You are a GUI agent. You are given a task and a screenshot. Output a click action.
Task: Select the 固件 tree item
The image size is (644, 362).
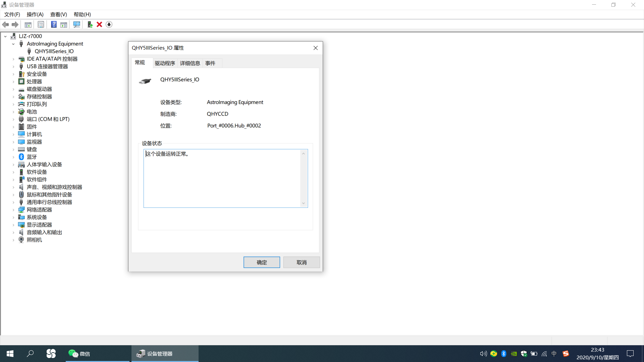point(32,127)
